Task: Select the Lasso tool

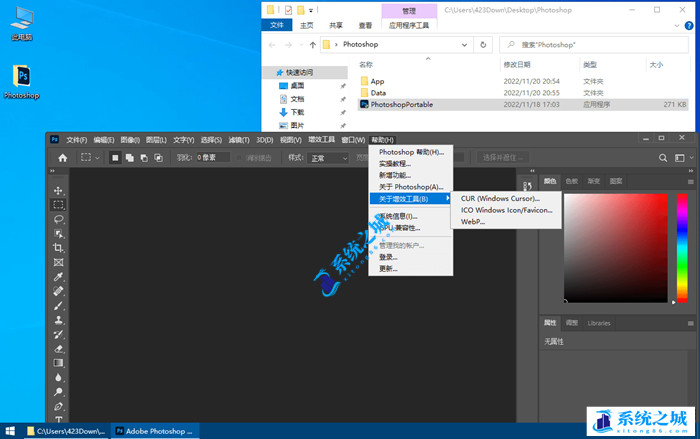Action: pos(58,219)
